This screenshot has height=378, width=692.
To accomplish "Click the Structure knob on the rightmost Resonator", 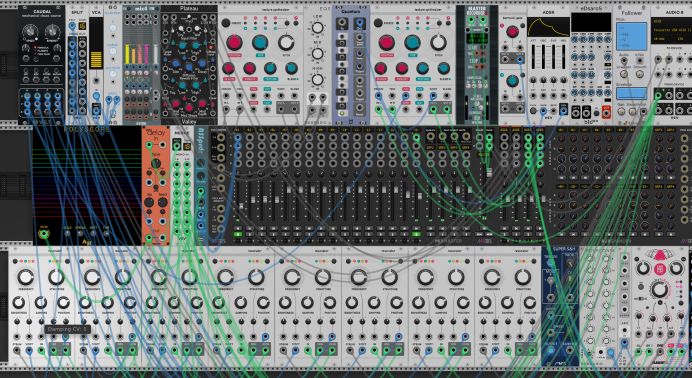I will 523,277.
